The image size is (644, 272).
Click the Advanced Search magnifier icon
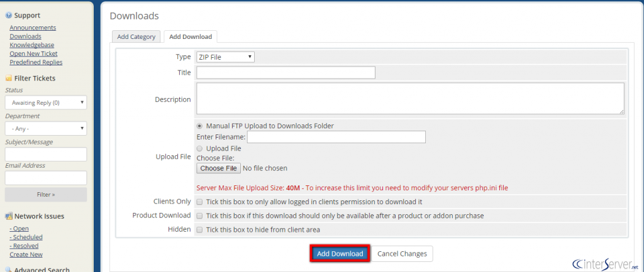pos(8,269)
